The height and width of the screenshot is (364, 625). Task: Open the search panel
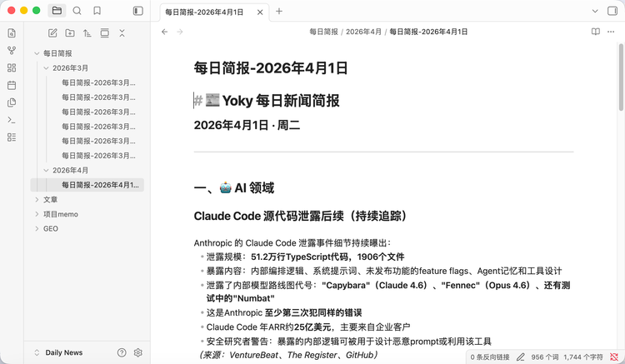click(x=77, y=11)
